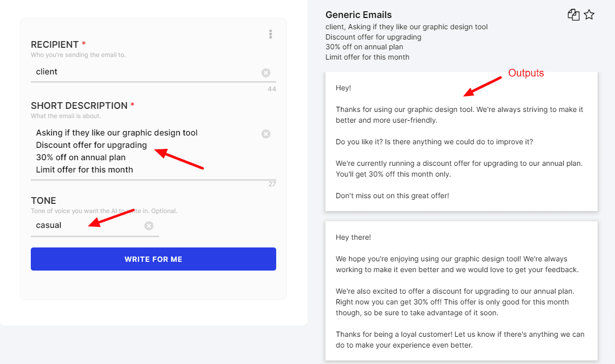This screenshot has height=364, width=615.
Task: Click the TONE field label
Action: point(44,201)
